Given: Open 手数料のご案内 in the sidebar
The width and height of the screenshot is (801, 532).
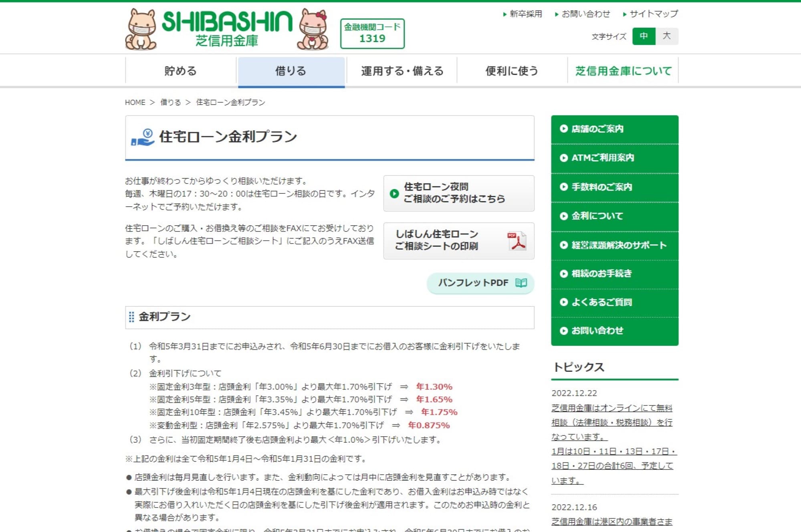Looking at the screenshot, I should [615, 187].
